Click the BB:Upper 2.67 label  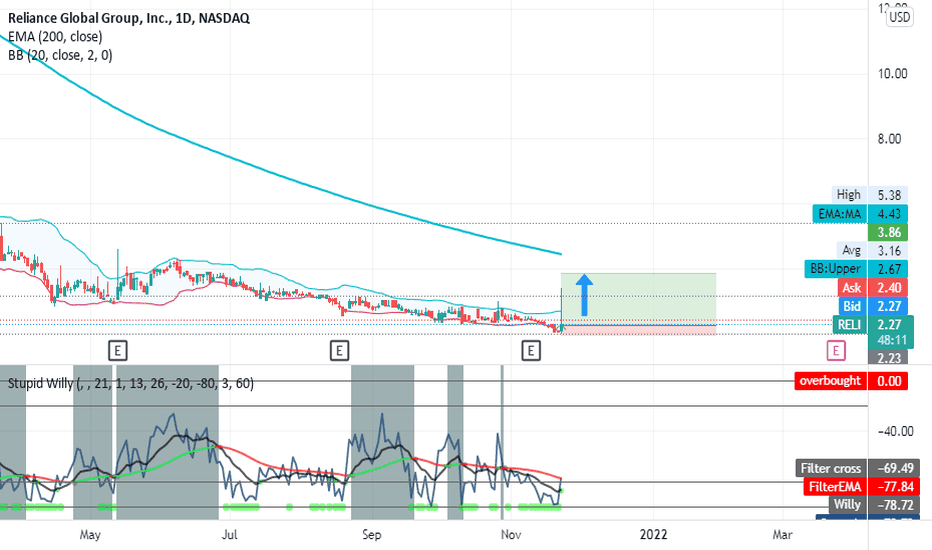point(856,269)
